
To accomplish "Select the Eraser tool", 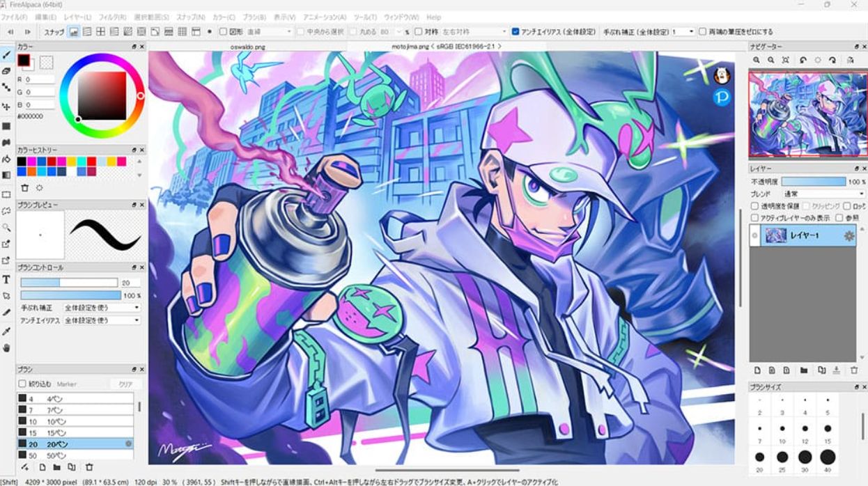I will click(x=7, y=71).
